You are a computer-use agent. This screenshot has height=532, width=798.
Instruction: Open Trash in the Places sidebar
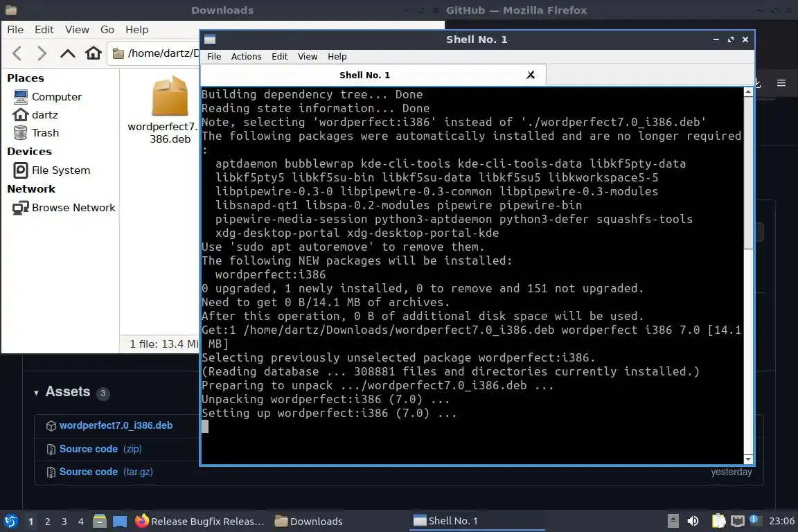click(45, 133)
